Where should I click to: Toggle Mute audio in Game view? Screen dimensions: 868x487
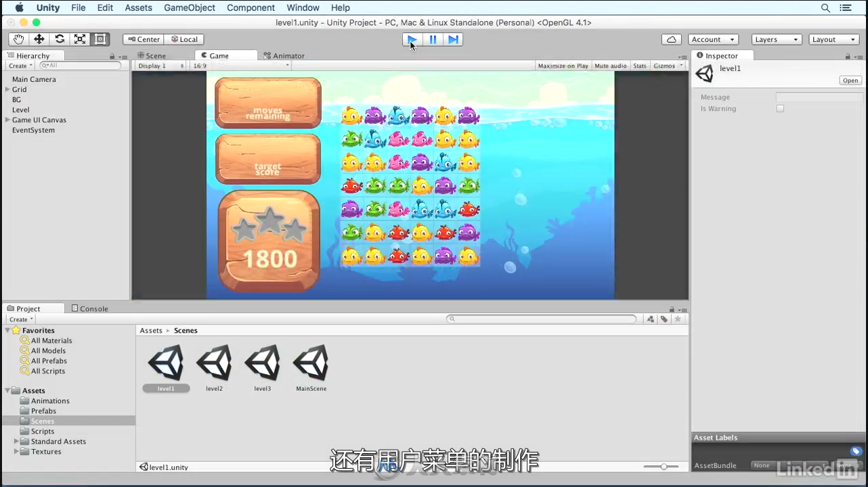[x=610, y=66]
